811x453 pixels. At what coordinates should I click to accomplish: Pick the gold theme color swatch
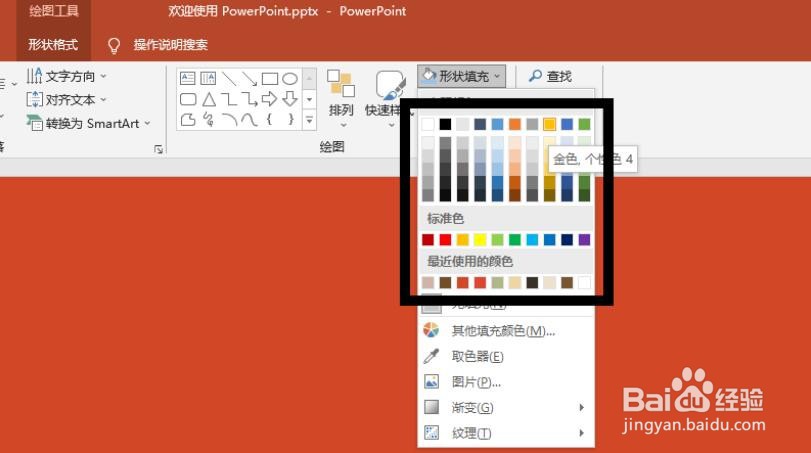point(549,124)
